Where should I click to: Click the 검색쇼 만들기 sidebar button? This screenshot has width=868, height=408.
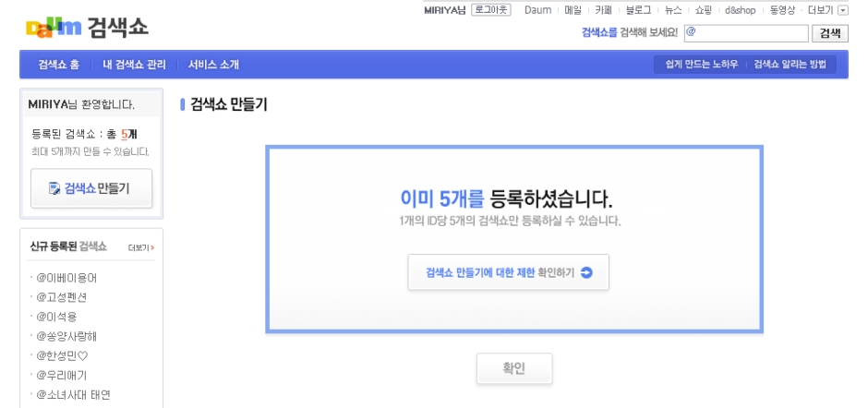coord(91,188)
